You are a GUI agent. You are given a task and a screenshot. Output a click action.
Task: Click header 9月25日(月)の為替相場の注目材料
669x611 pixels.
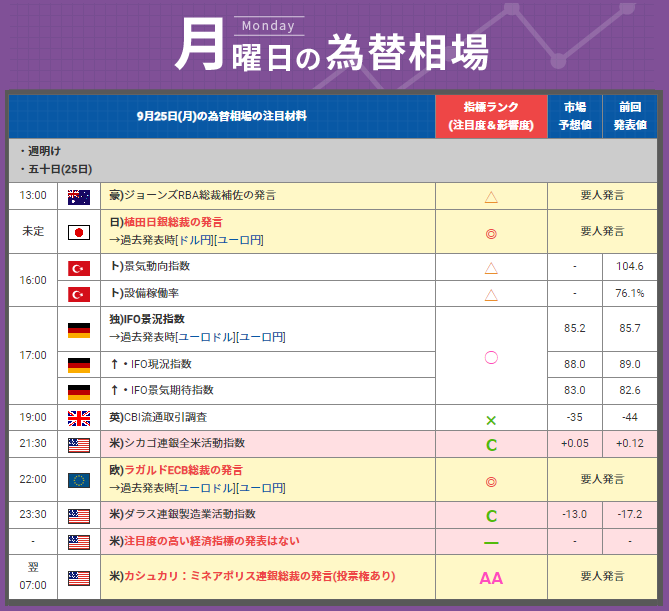click(x=221, y=116)
